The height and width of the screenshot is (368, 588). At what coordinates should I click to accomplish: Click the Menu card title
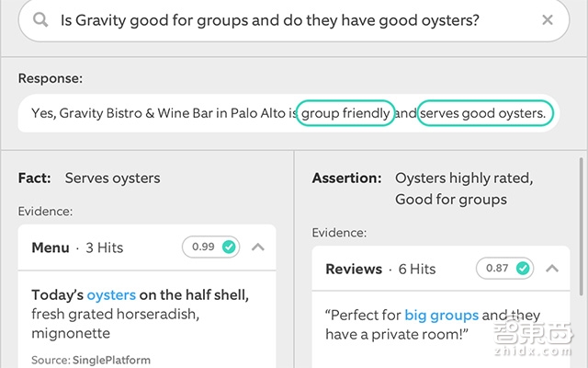[51, 247]
